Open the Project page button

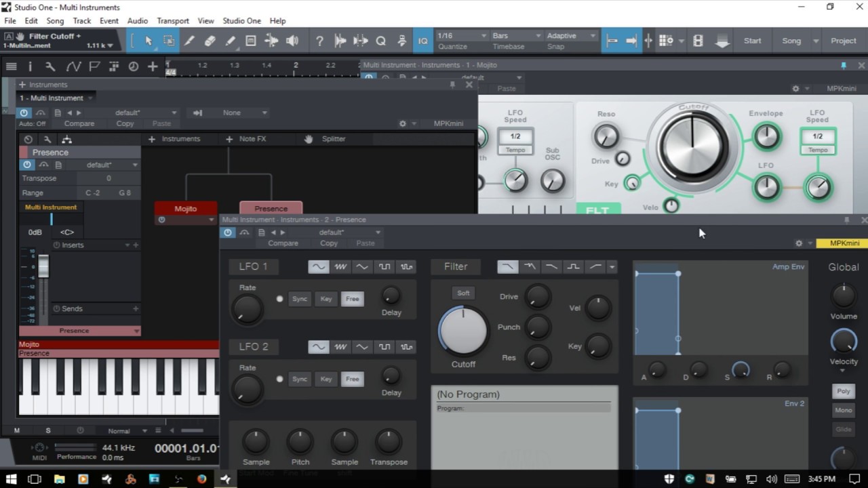(843, 41)
